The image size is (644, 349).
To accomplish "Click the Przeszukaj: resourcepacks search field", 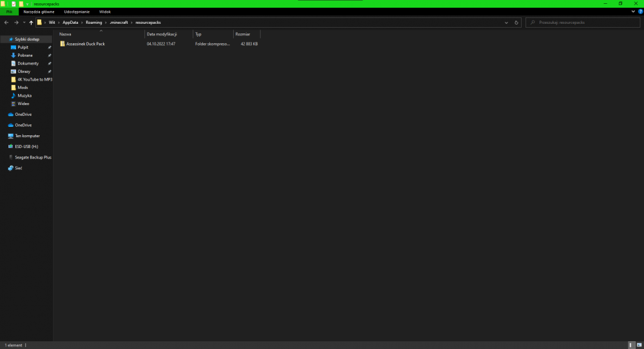I will pyautogui.click(x=582, y=23).
